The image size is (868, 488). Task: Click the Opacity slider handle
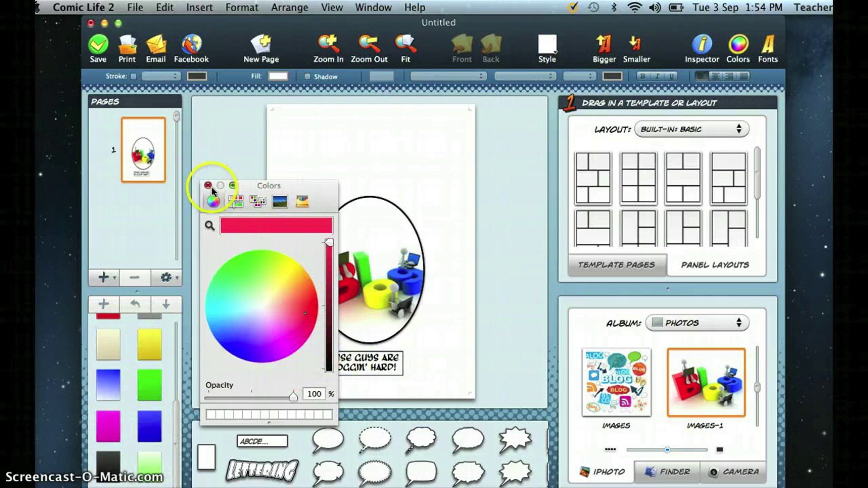tap(293, 397)
